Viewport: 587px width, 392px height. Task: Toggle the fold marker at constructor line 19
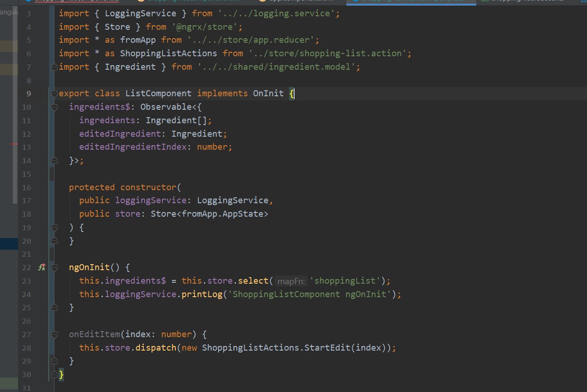tap(54, 227)
